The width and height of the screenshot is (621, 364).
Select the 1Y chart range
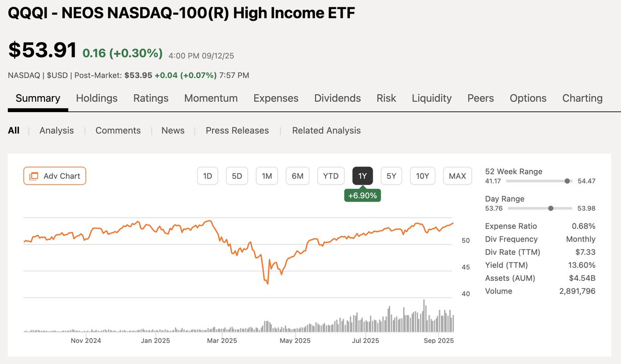(x=363, y=176)
